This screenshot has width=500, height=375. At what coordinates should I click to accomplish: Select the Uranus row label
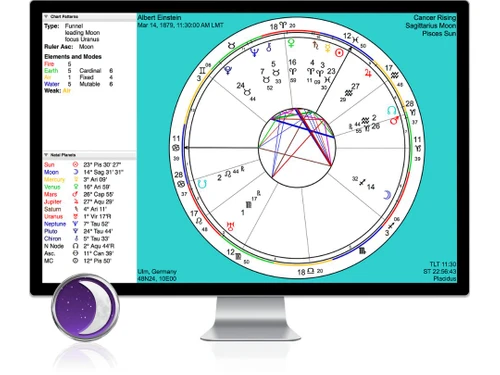tap(53, 216)
